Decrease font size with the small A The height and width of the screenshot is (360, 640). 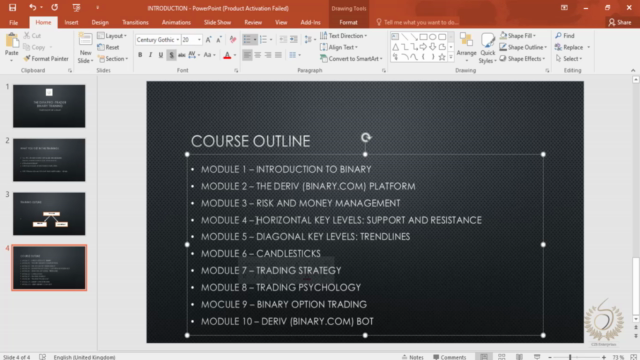coord(219,40)
